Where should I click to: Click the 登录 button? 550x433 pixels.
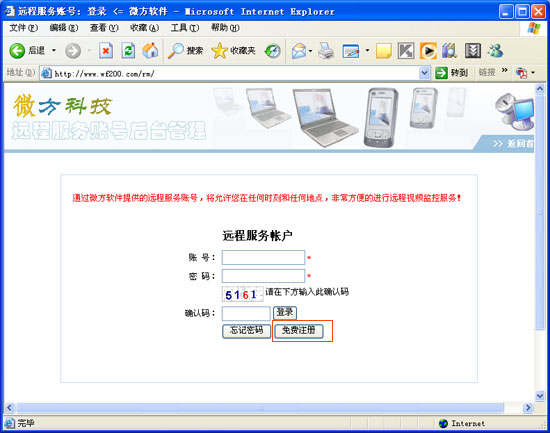pos(285,312)
